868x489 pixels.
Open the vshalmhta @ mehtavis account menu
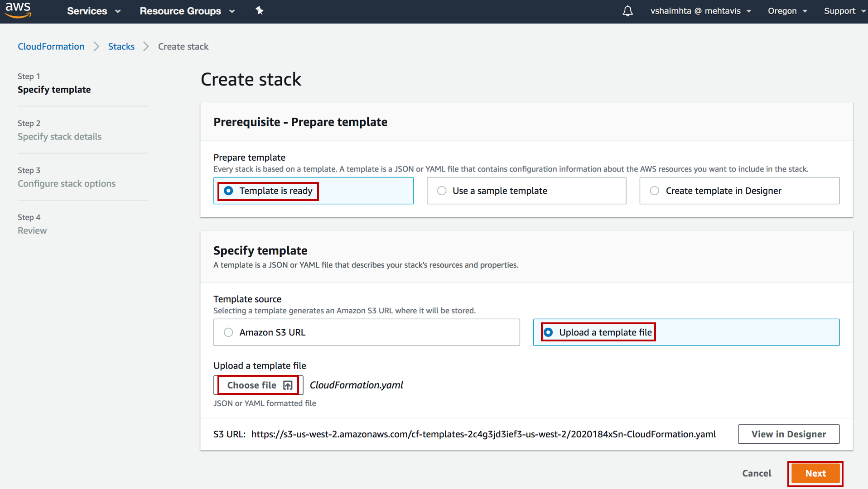[701, 11]
